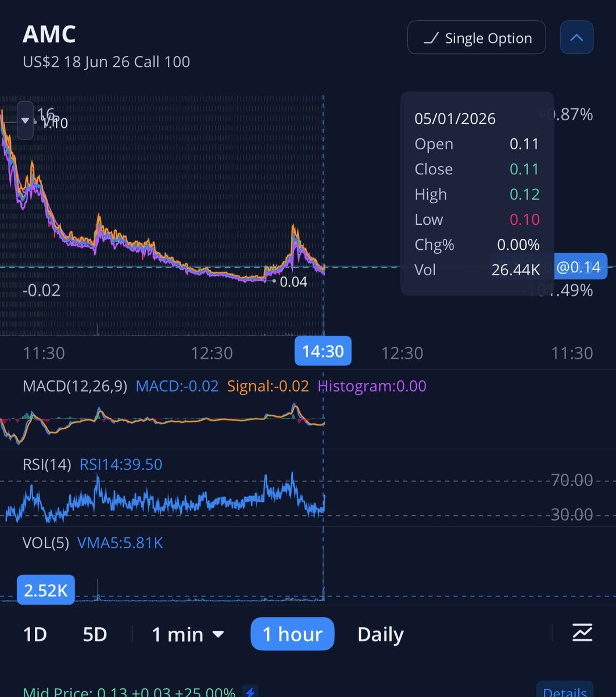Tap the Signal:-0.02 value
Image resolution: width=616 pixels, height=697 pixels.
pos(268,386)
